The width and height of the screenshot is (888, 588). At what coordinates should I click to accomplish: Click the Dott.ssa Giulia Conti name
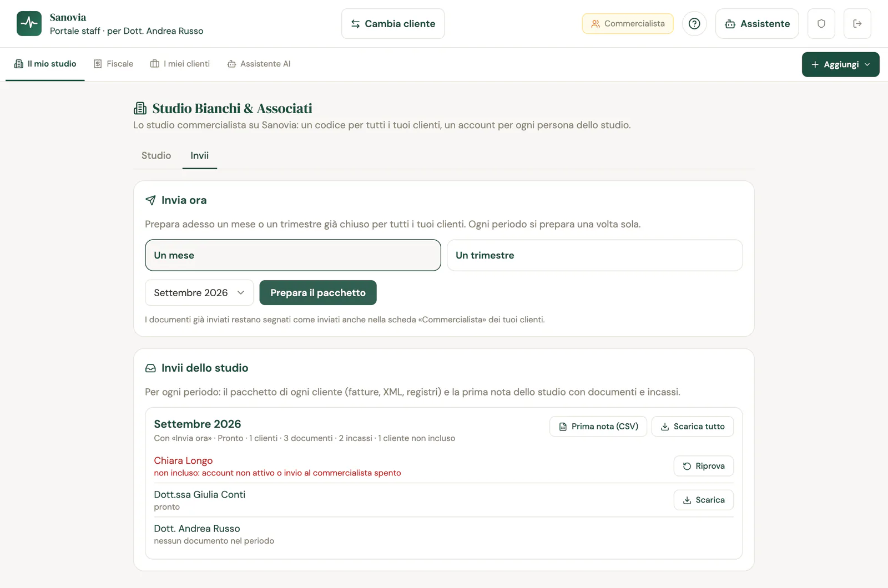pos(200,494)
